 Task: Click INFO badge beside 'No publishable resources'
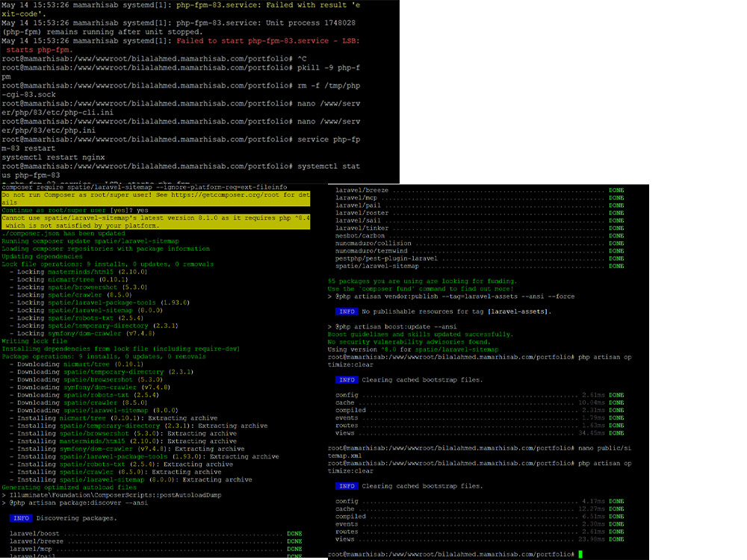tap(347, 311)
